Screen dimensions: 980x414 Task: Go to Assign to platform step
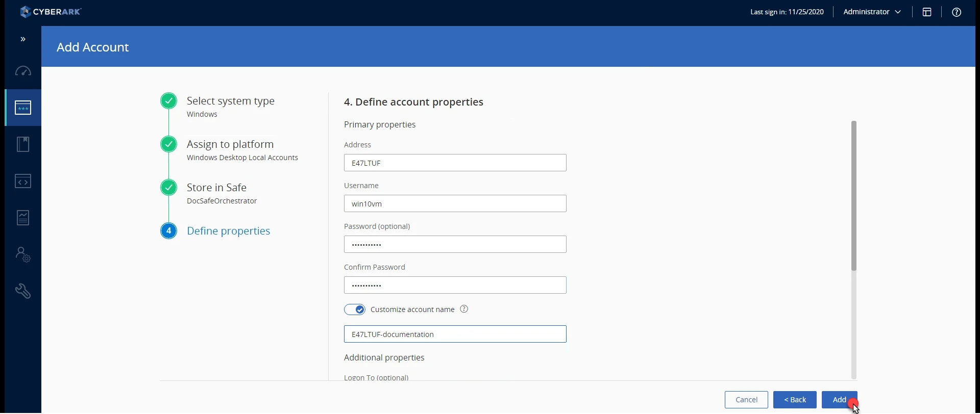click(x=230, y=144)
